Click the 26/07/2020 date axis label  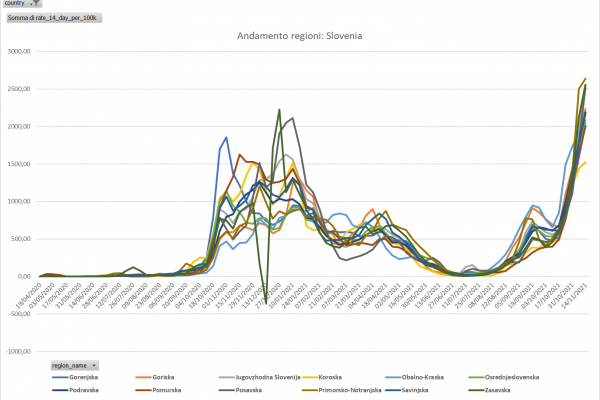[x=122, y=295]
